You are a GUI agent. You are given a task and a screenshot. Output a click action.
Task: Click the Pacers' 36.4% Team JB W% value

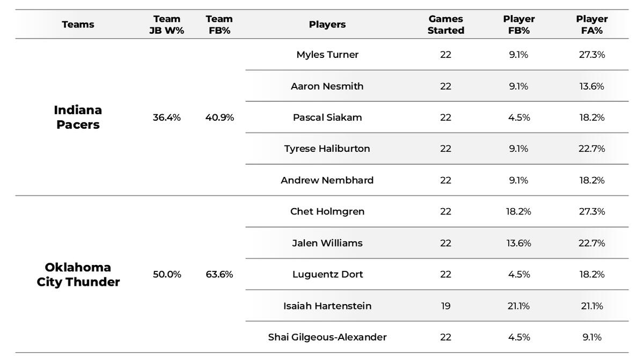point(166,117)
